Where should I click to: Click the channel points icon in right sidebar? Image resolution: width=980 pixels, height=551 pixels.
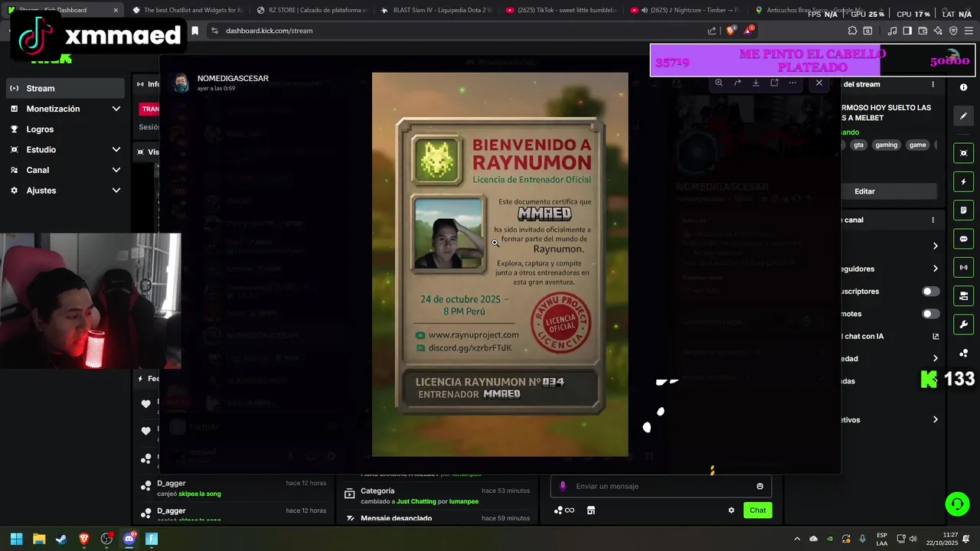point(963,353)
